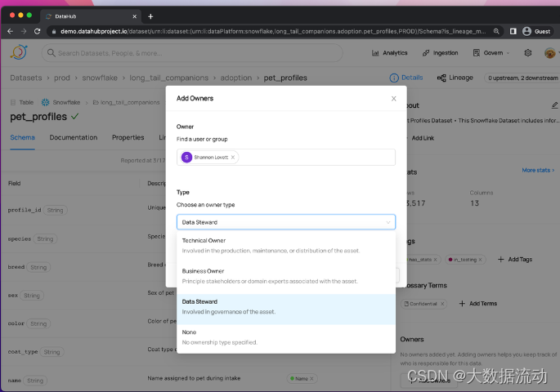Close the DataHub browser tab
The width and height of the screenshot is (560, 392).
click(135, 16)
